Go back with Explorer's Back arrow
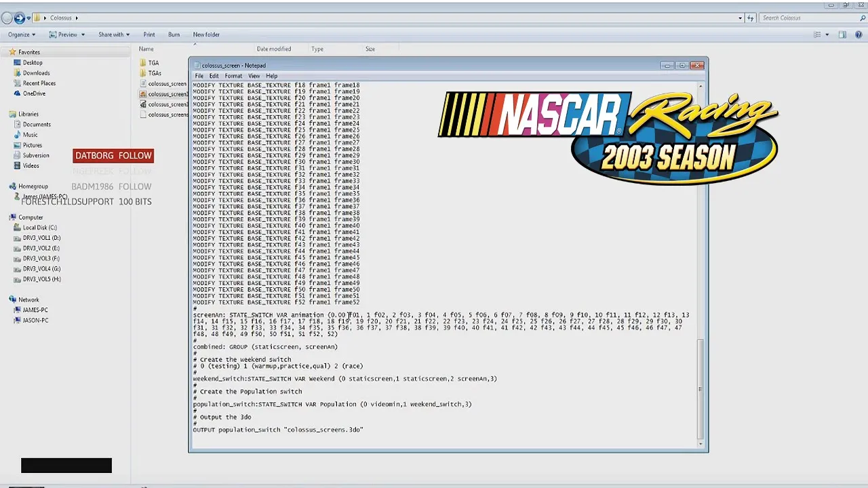The width and height of the screenshot is (868, 488). 7,18
